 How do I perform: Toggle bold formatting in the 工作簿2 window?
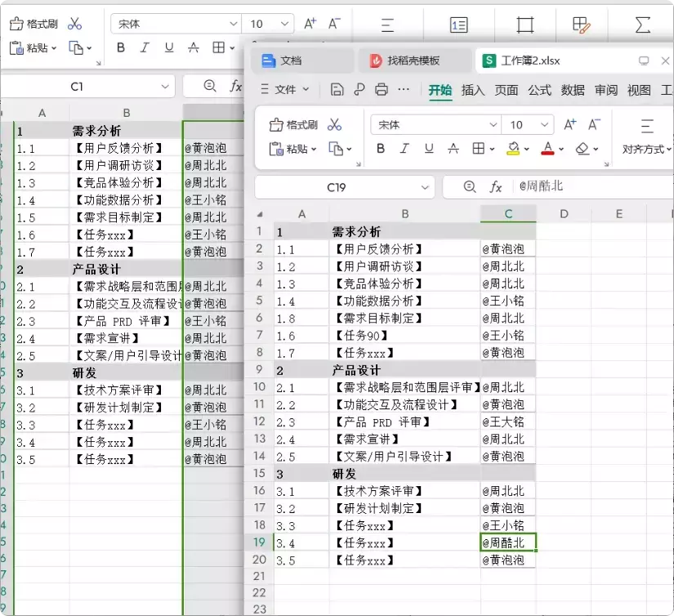tap(380, 149)
